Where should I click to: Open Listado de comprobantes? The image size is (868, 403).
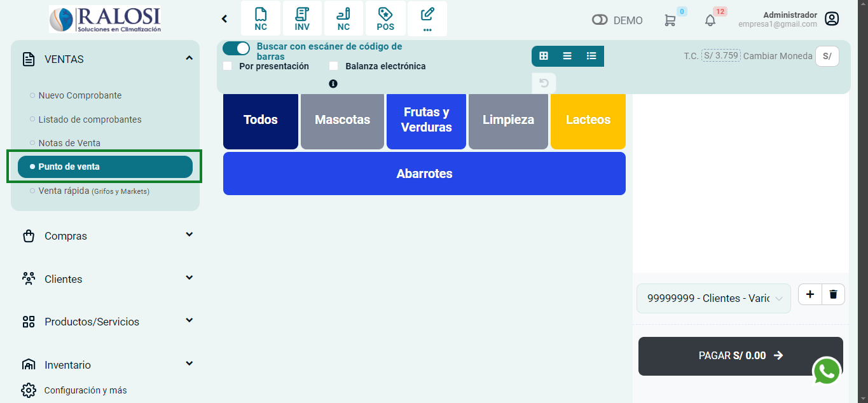[91, 119]
